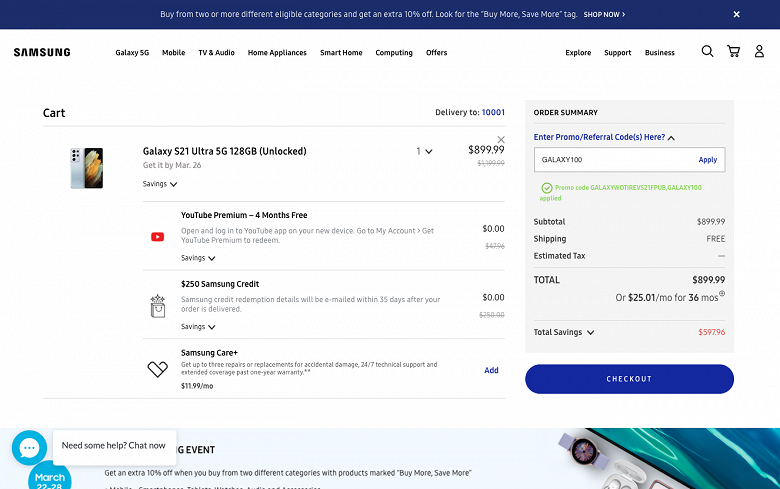This screenshot has height=489, width=780.
Task: Open the chat bubble icon
Action: point(29,447)
